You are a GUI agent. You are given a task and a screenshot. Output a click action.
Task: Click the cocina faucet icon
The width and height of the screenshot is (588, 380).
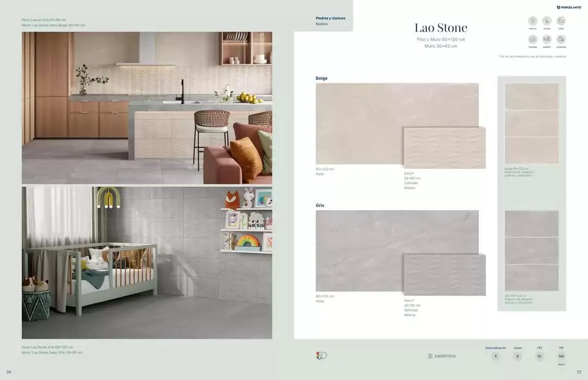point(547,21)
